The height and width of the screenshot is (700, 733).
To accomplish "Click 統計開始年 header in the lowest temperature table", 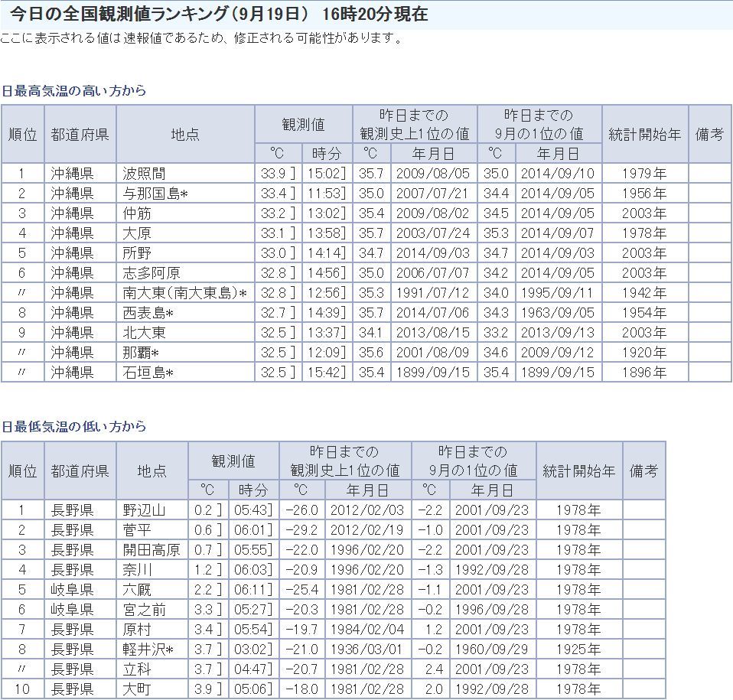I will pos(578,470).
